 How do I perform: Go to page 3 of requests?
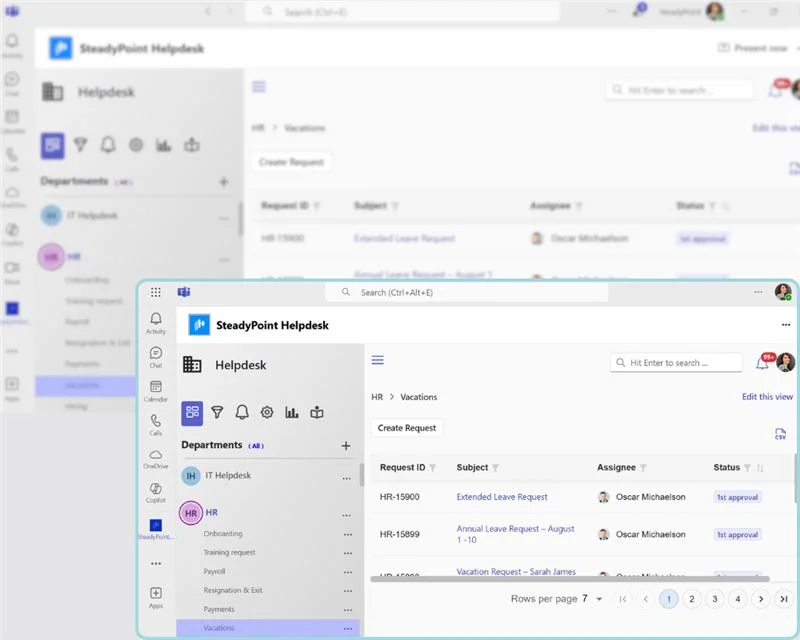pyautogui.click(x=715, y=599)
